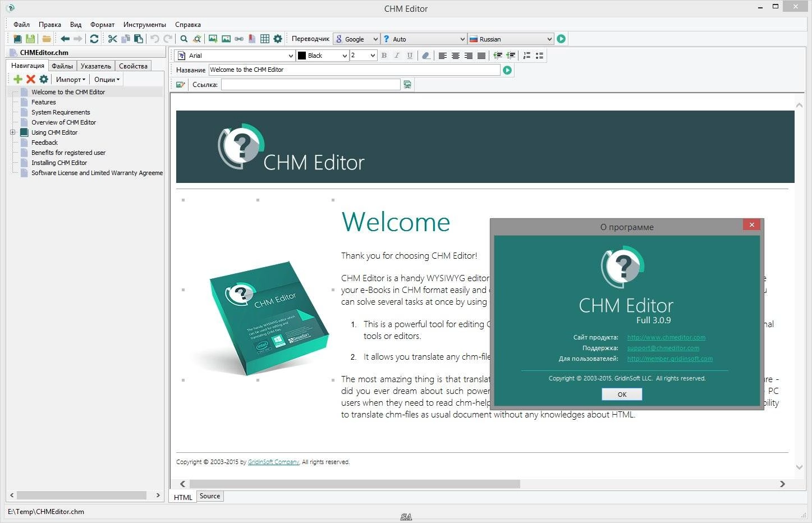Open the http://member.gridinsoft.com link
The height and width of the screenshot is (523, 812).
pos(670,359)
